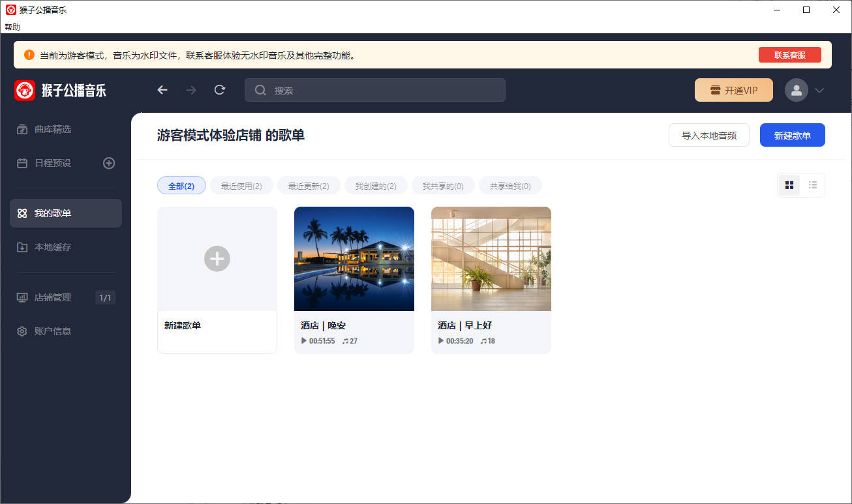Open the 酒店 | 晚安 playlist cover

tap(354, 259)
